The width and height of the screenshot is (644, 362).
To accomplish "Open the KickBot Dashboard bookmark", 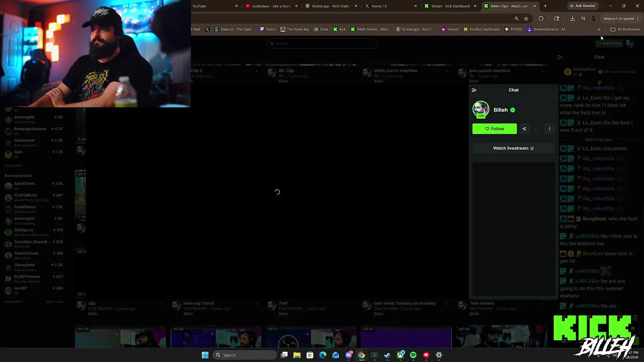I will [x=481, y=29].
